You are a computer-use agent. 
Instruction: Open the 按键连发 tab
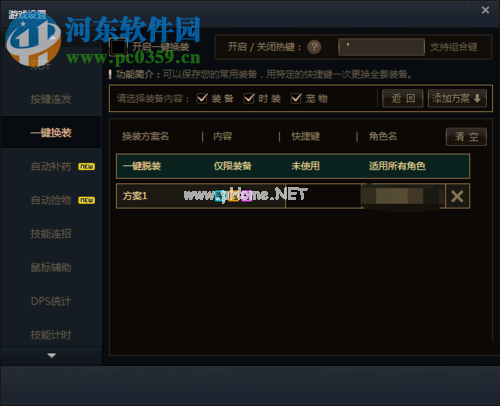[51, 99]
